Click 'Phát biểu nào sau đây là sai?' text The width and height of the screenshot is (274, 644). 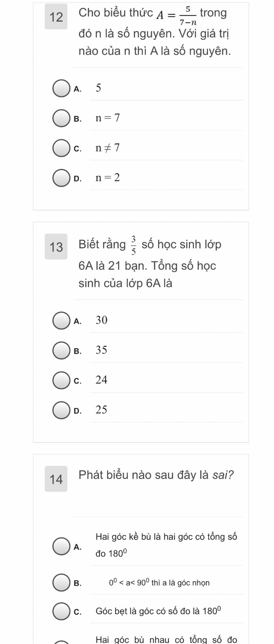click(x=156, y=475)
